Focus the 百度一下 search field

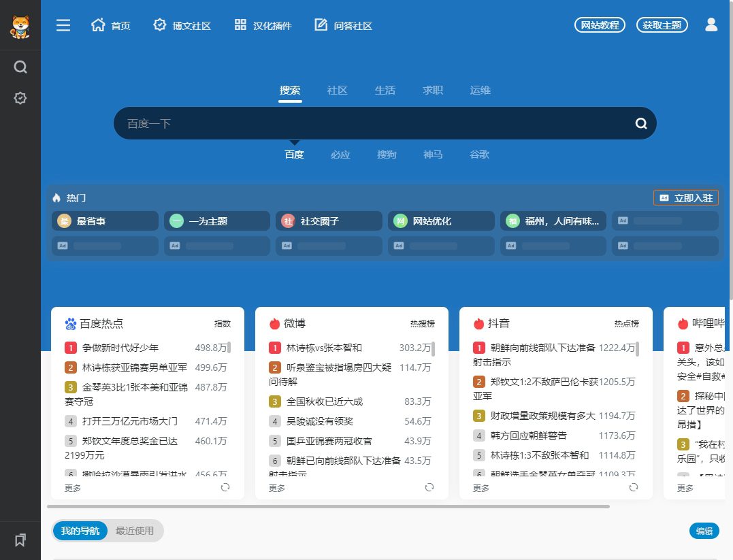374,123
